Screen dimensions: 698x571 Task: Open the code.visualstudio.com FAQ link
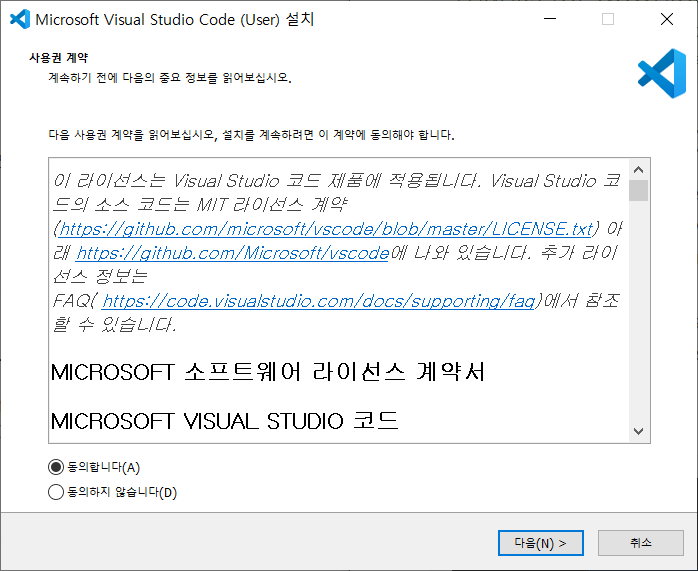[318, 301]
